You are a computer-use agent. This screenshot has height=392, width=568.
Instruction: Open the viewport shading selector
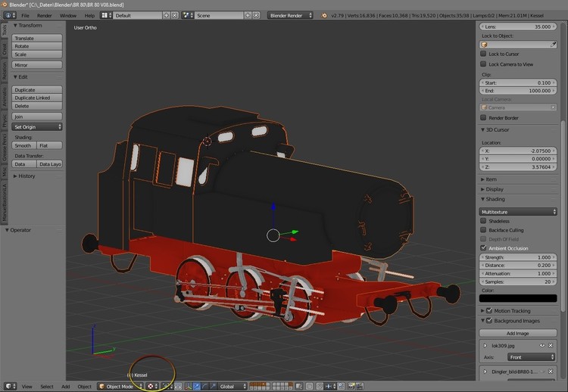153,386
